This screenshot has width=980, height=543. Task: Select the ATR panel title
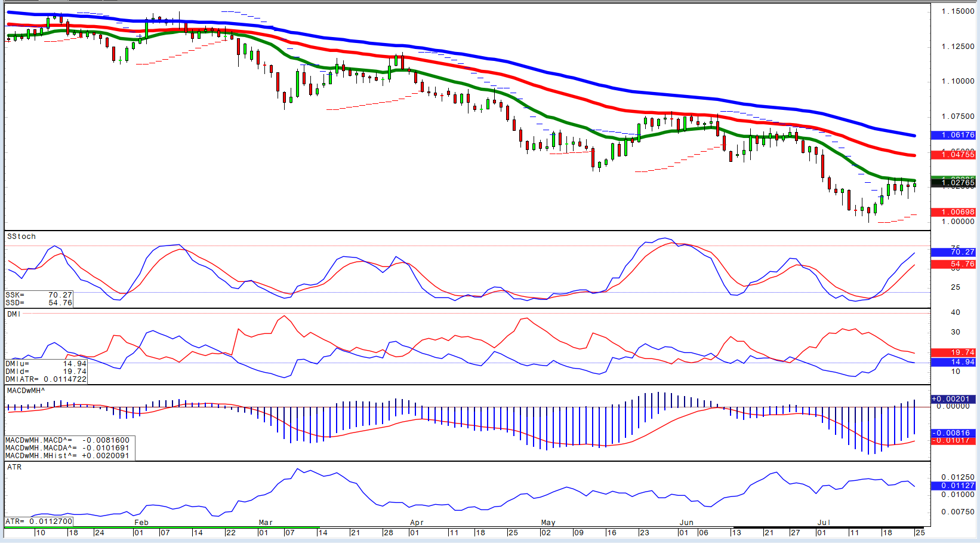click(x=14, y=467)
